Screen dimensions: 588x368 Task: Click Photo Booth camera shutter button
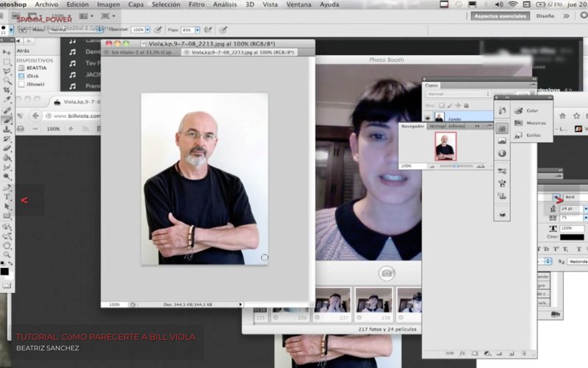(x=387, y=273)
